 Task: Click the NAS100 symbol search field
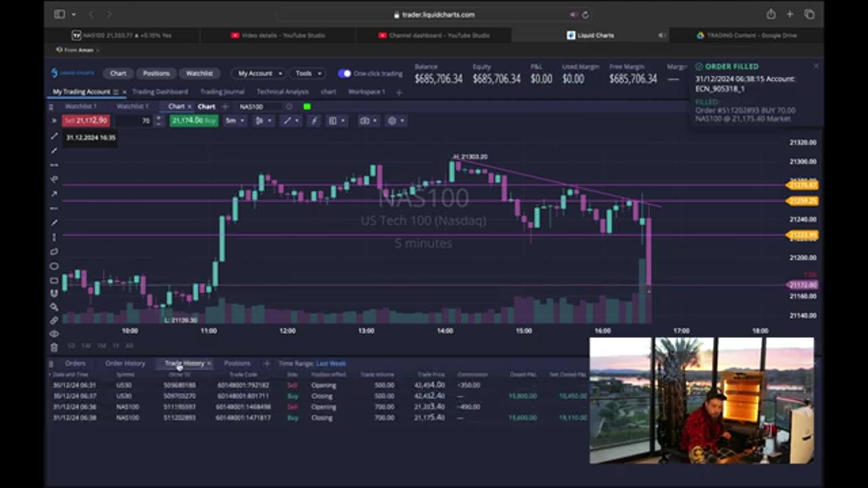(x=259, y=106)
